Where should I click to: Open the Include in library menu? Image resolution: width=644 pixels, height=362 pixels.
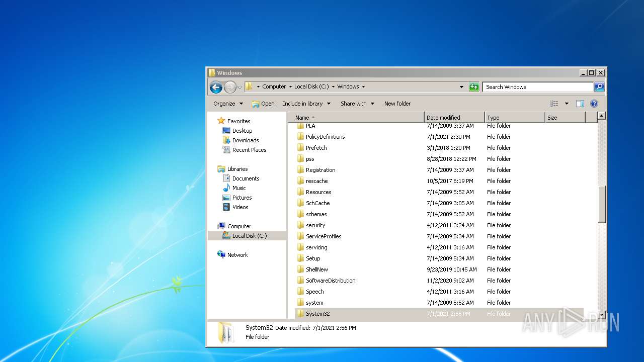pos(306,104)
